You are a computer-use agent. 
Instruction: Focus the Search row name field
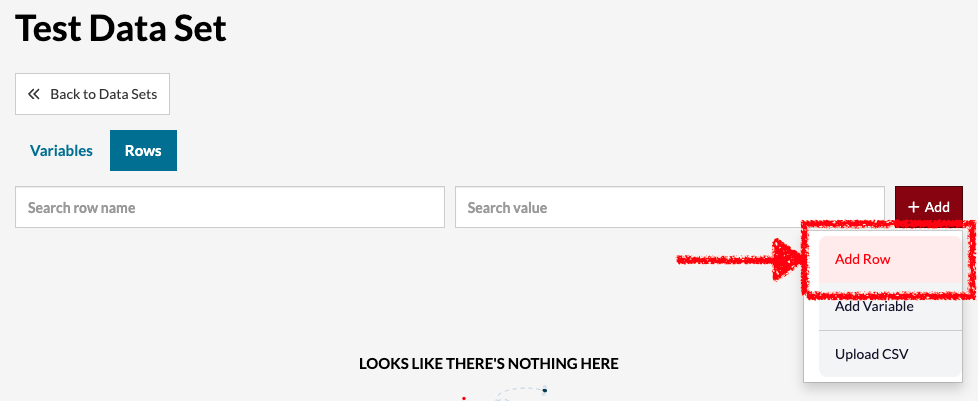pyautogui.click(x=230, y=207)
